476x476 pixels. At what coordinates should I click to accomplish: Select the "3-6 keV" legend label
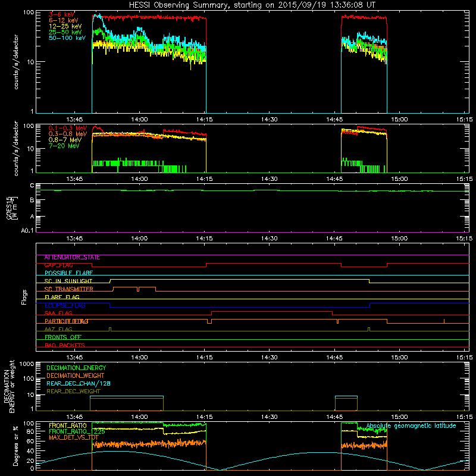click(x=62, y=14)
